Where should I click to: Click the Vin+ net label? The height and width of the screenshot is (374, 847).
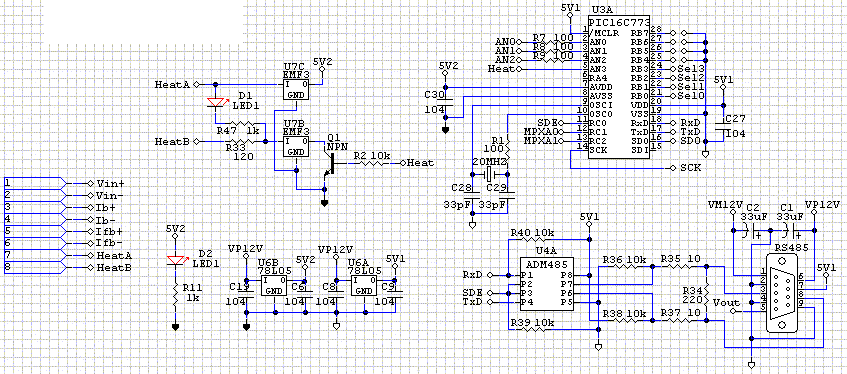(x=111, y=183)
